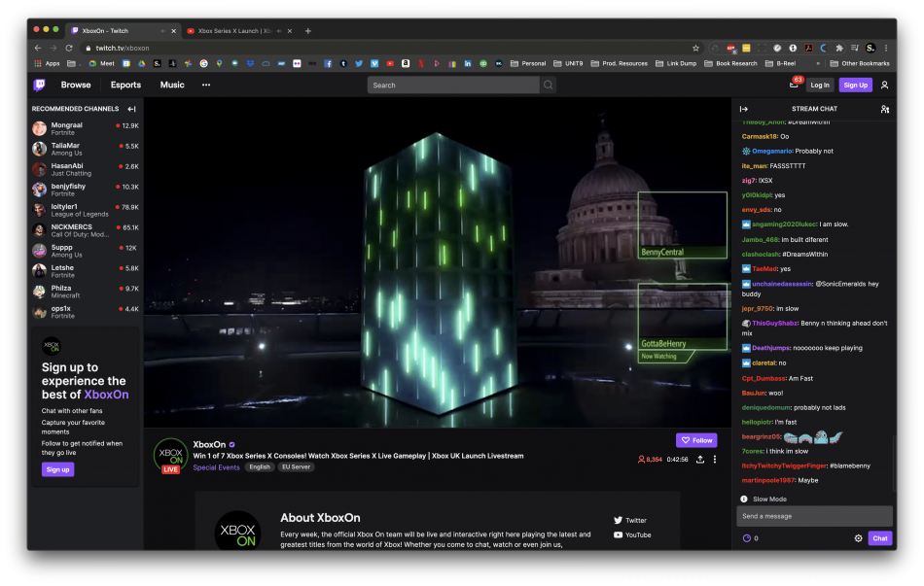Collapse the Recommended Channels sidebar
This screenshot has height=586, width=924.
pyautogui.click(x=131, y=109)
